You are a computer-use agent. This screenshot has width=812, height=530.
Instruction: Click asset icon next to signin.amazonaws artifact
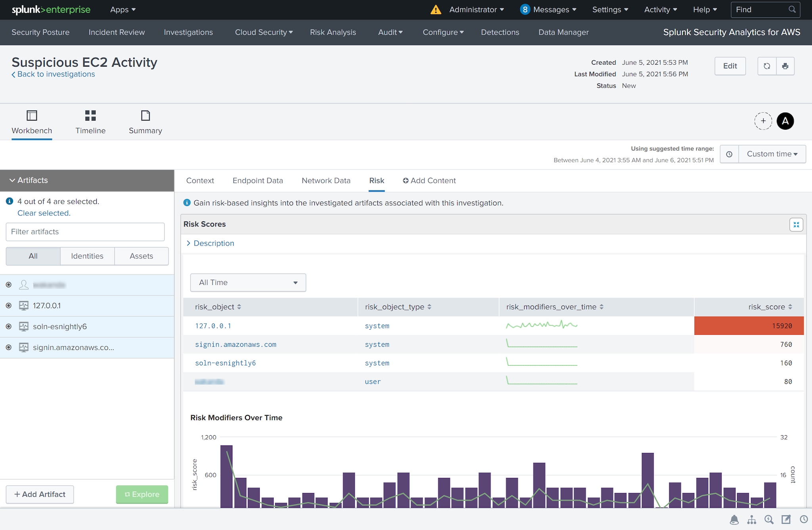[24, 348]
